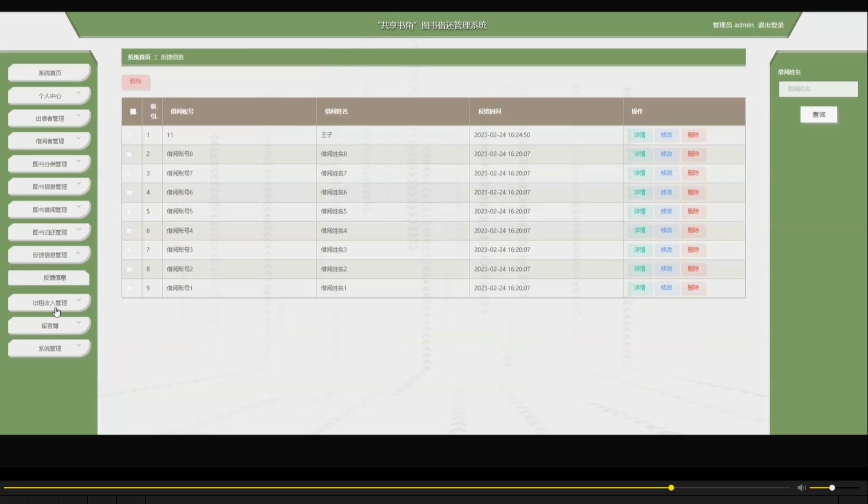
Task: Click the cell text 借阅姓名3
Action: pos(334,250)
